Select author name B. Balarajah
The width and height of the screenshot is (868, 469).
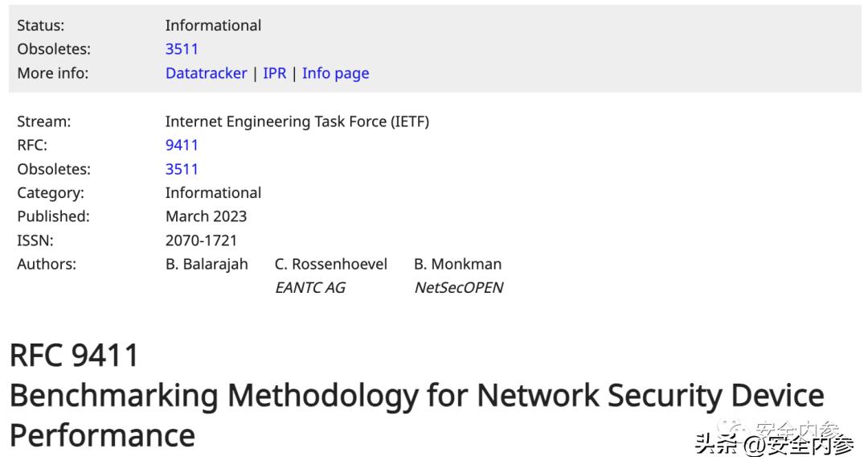coord(207,264)
